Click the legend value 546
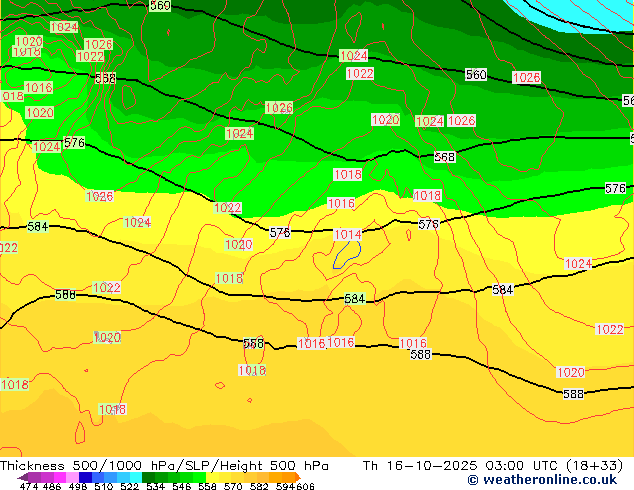Image resolution: width=634 pixels, height=490 pixels. 182,486
